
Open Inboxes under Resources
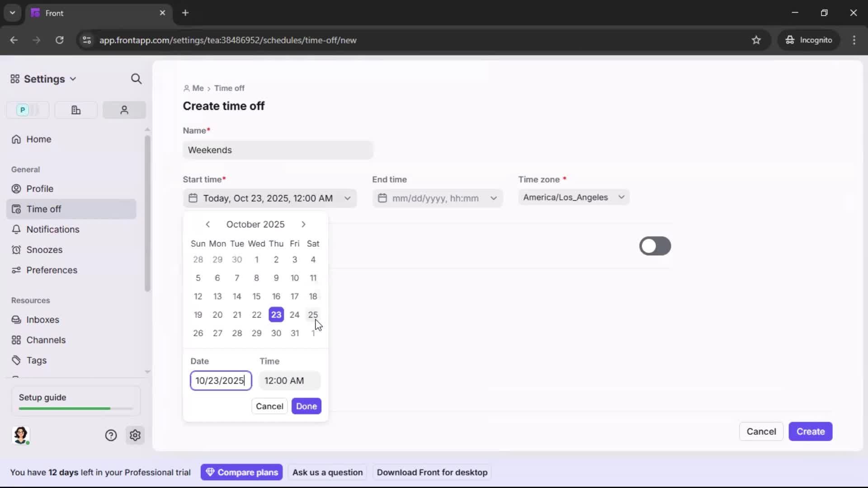coord(42,319)
